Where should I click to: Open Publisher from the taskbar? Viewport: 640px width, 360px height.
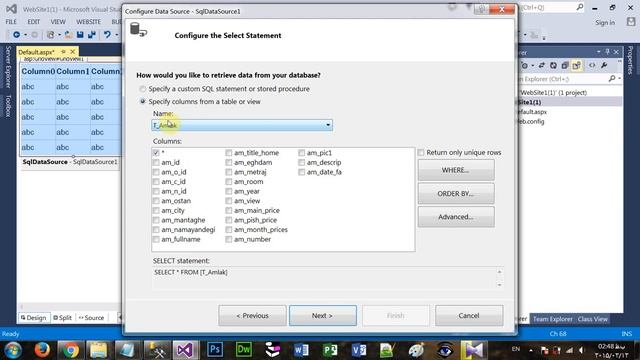click(330, 350)
